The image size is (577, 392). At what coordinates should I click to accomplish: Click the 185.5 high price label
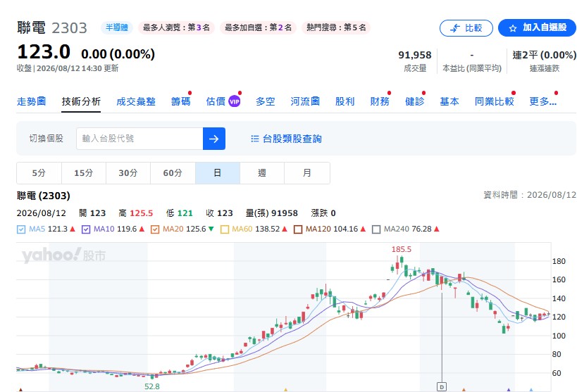pos(401,249)
